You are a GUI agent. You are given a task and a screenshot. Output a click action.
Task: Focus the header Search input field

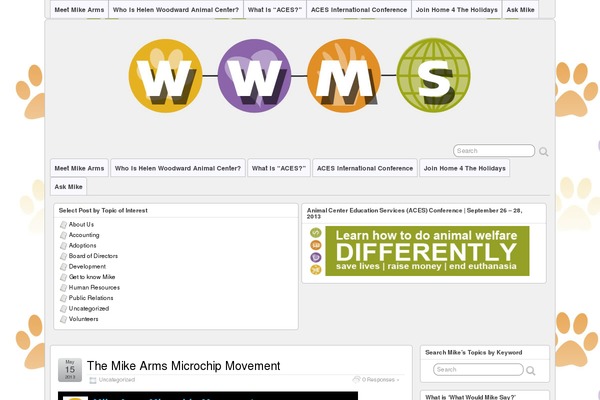point(494,151)
